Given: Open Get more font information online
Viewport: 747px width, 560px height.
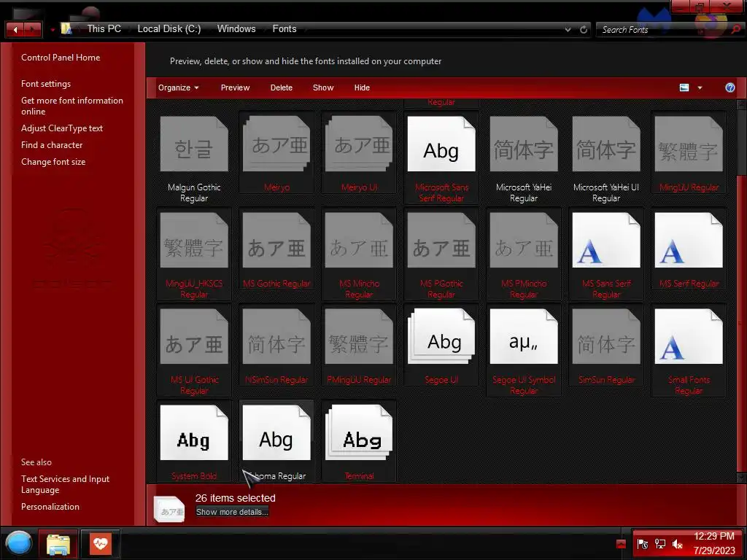Looking at the screenshot, I should (x=72, y=106).
